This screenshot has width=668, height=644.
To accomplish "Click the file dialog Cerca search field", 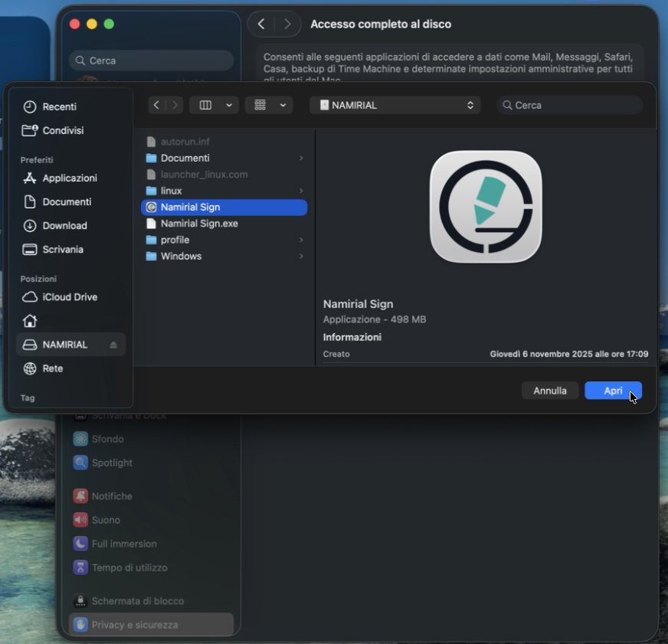I will [571, 105].
